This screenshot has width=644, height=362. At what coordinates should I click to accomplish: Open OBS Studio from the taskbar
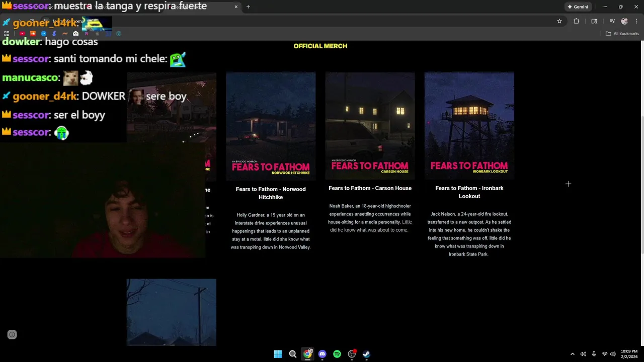(352, 354)
